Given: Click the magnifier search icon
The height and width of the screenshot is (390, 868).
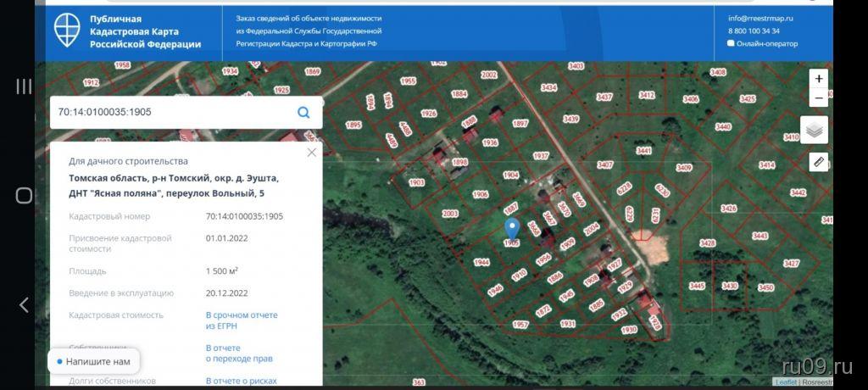Looking at the screenshot, I should click(x=303, y=112).
